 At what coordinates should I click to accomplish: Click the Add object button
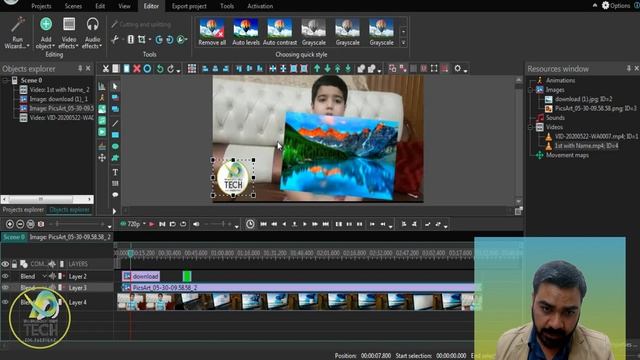point(46,33)
